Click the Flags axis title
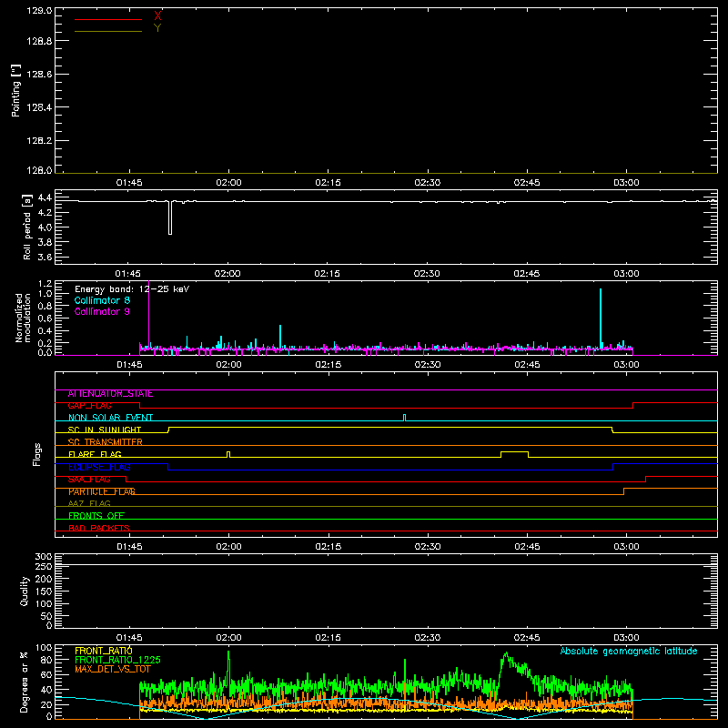Screen dimensions: 728x728 coord(37,454)
